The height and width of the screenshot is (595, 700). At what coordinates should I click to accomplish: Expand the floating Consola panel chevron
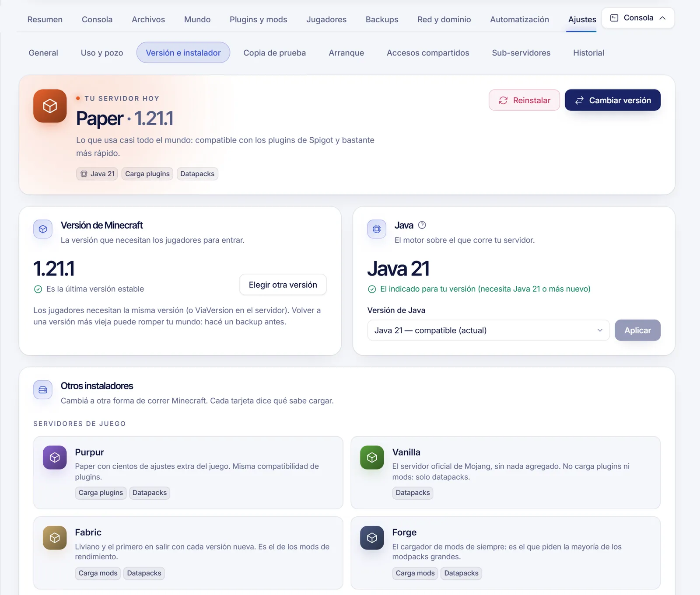(663, 18)
